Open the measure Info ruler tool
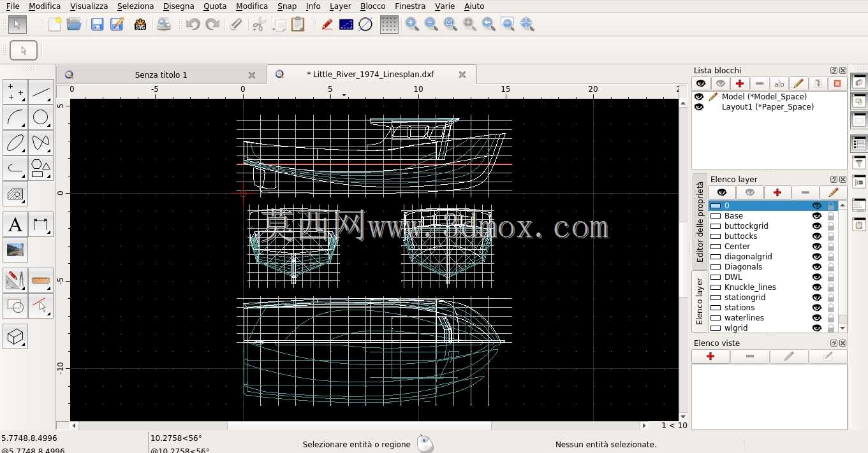The image size is (868, 453). [41, 280]
